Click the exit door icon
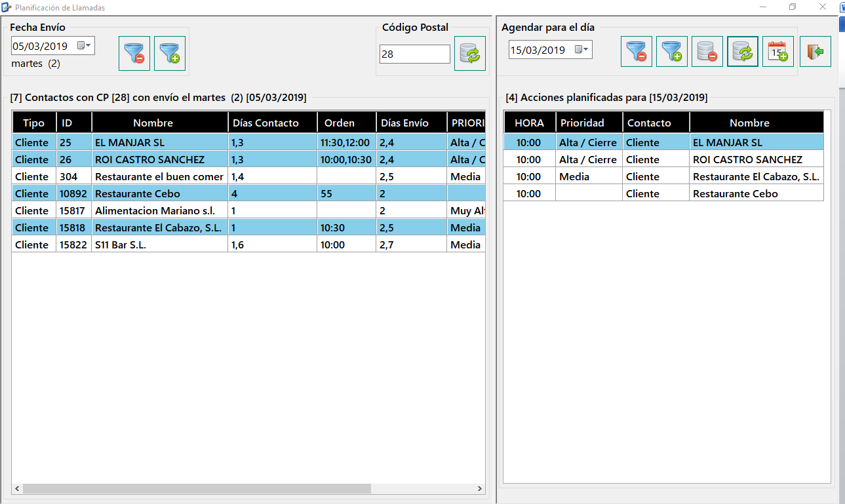Screen dimensions: 845x504 816,52
